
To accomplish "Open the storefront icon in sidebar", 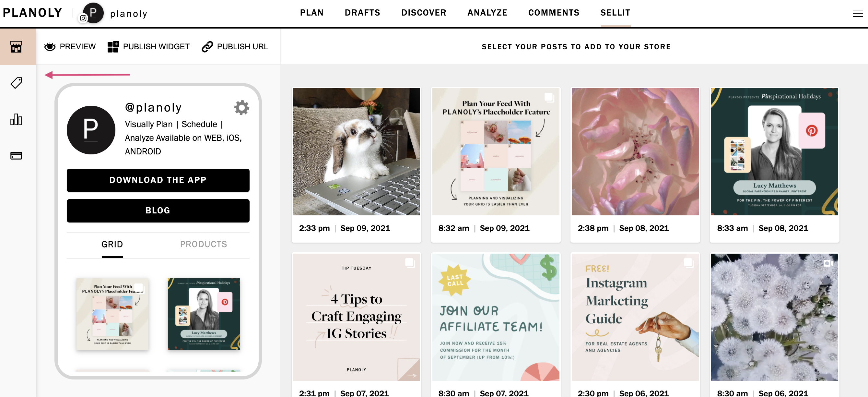I will (x=16, y=47).
